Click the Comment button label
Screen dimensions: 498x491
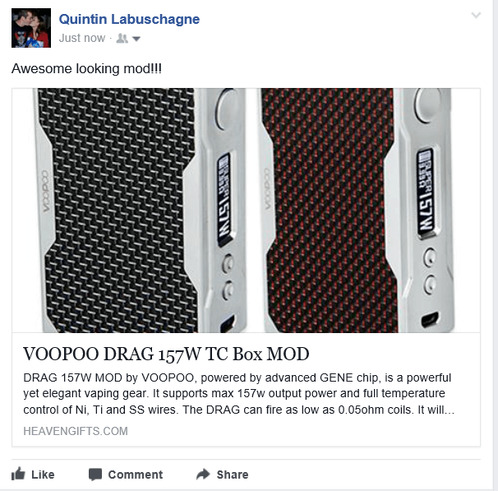tap(135, 474)
